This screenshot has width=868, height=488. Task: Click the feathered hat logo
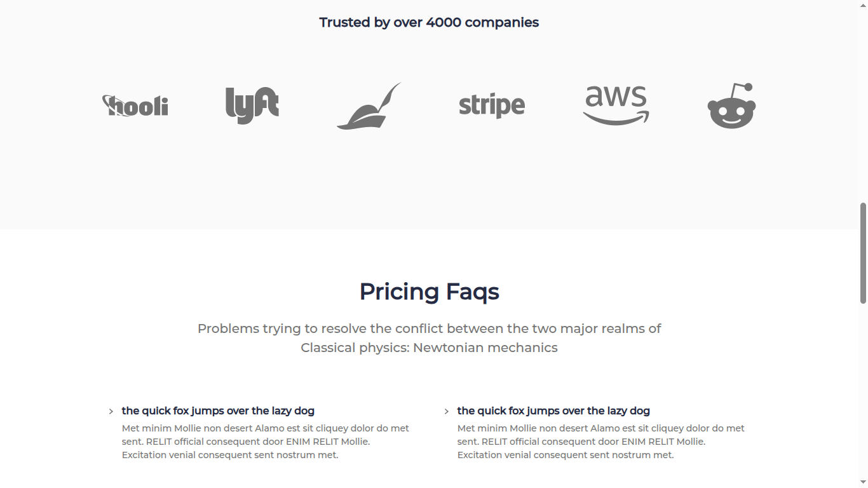coord(369,106)
